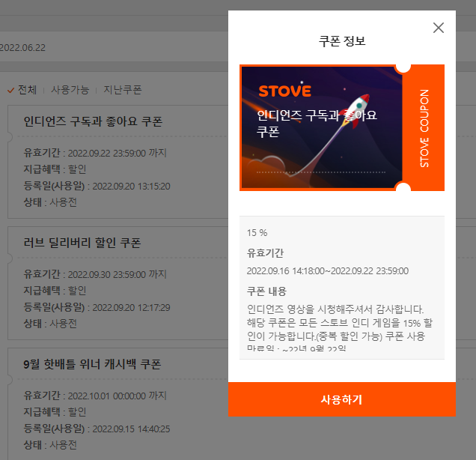Image resolution: width=476 pixels, height=460 pixels.
Task: Switch to the 사용가능 filter tab
Action: 70,90
